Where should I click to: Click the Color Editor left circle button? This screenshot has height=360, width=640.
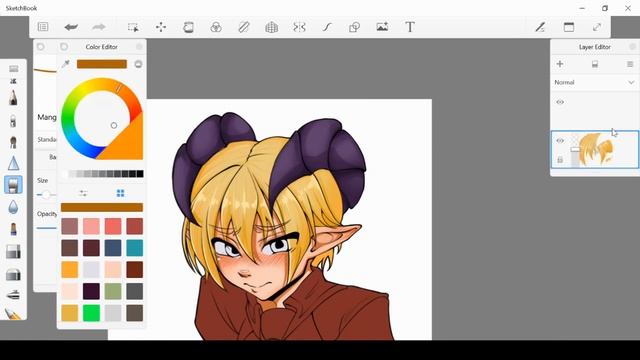click(x=64, y=47)
